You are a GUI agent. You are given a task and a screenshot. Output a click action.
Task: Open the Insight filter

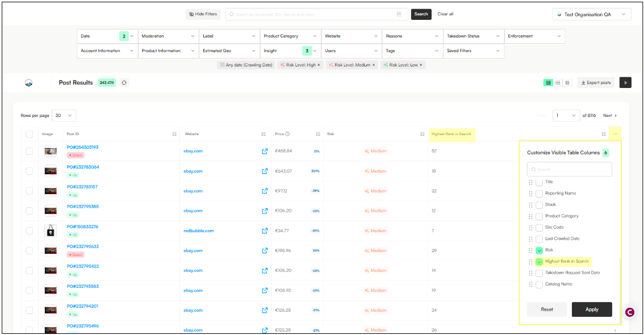click(x=290, y=51)
